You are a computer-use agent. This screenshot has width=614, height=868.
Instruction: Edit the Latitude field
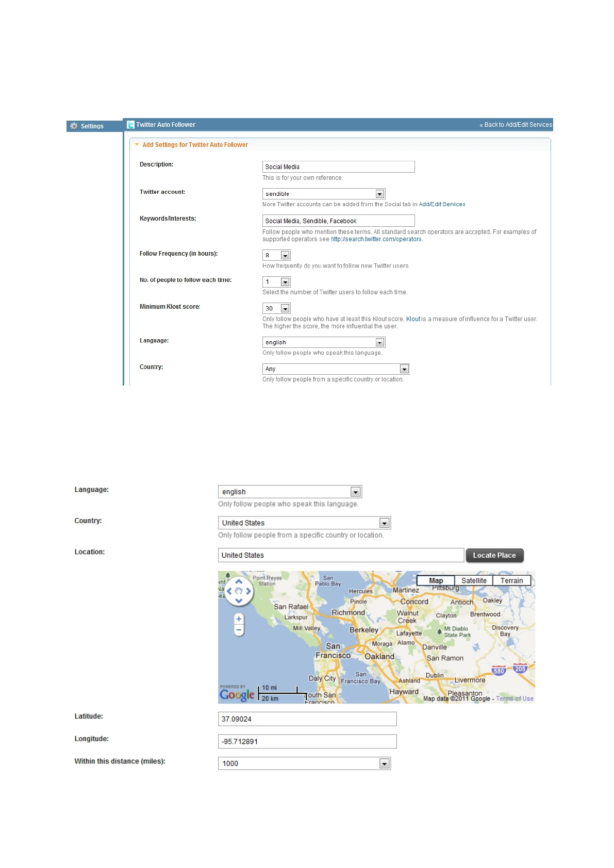pos(307,719)
